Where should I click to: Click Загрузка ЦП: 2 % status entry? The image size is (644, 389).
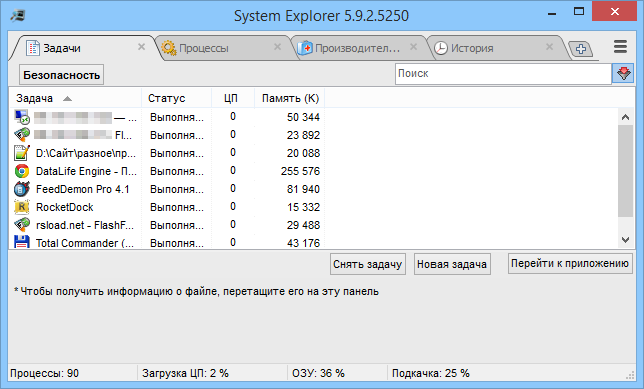click(x=185, y=373)
